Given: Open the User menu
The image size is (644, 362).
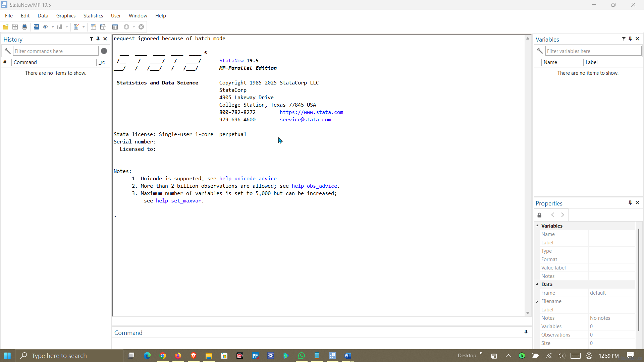Looking at the screenshot, I should point(116,16).
